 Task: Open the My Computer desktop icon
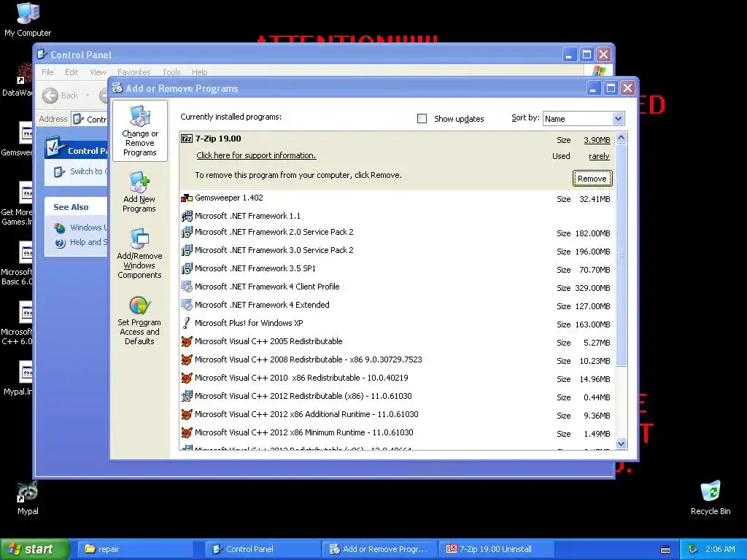point(28,20)
